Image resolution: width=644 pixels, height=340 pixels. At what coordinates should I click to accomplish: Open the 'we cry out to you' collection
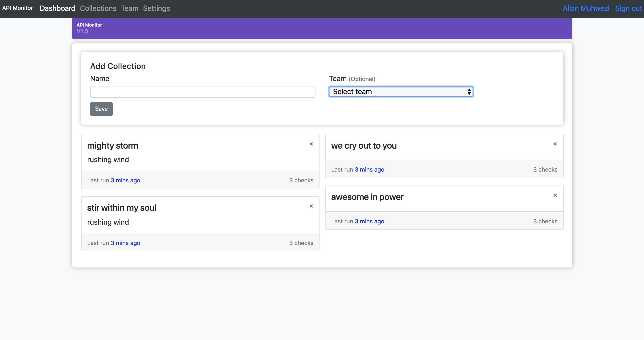(364, 146)
